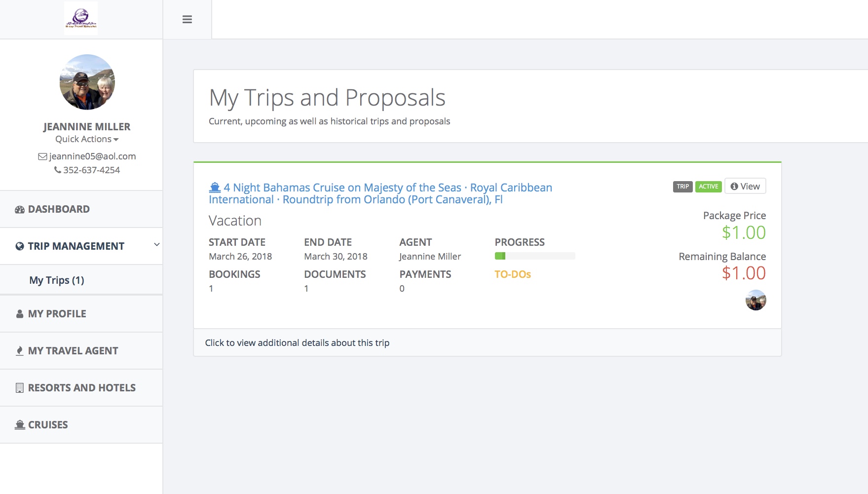Click the View button on trip card
This screenshot has width=868, height=494.
(745, 186)
